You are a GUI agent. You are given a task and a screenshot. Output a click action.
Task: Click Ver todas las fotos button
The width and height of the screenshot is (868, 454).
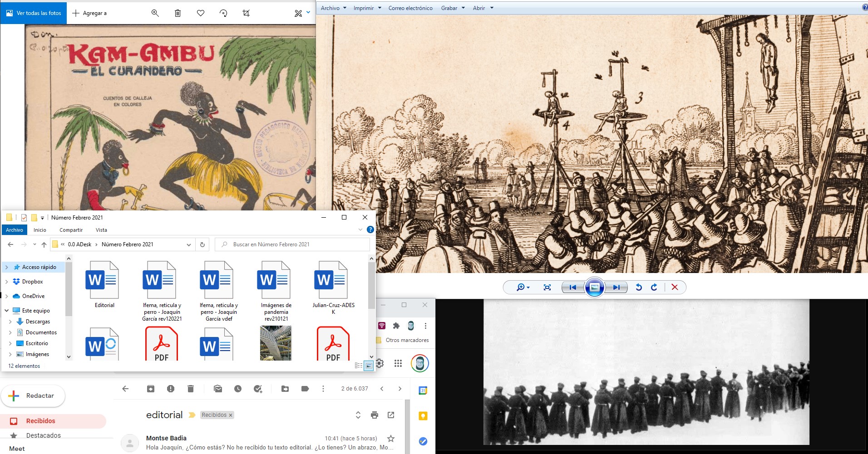pos(34,13)
